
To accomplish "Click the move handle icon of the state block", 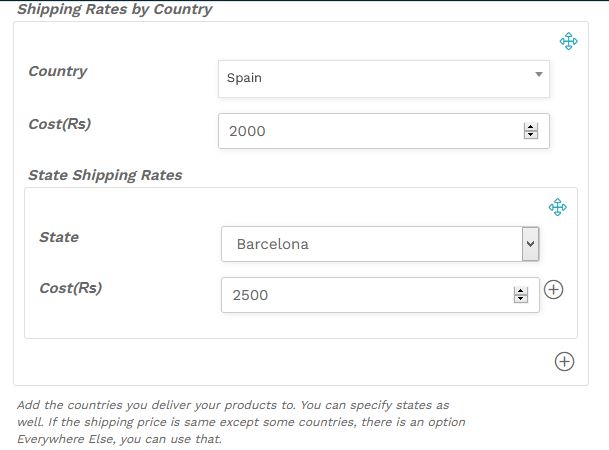I will pyautogui.click(x=557, y=207).
